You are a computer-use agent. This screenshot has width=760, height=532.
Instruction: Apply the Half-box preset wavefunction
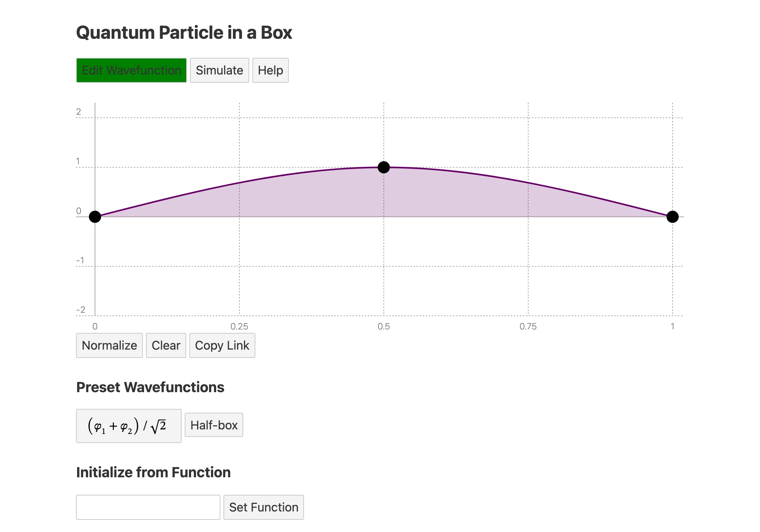214,425
